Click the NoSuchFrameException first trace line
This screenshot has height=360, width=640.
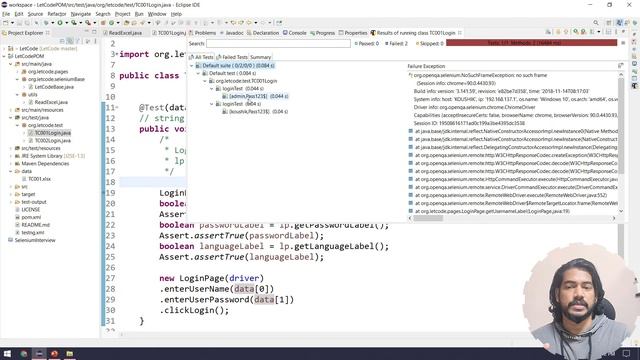click(480, 75)
